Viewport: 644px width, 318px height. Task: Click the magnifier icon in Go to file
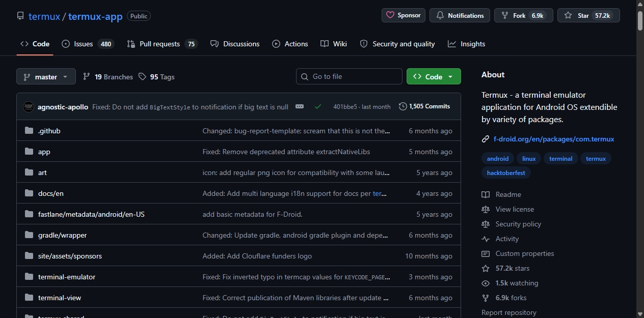point(305,76)
